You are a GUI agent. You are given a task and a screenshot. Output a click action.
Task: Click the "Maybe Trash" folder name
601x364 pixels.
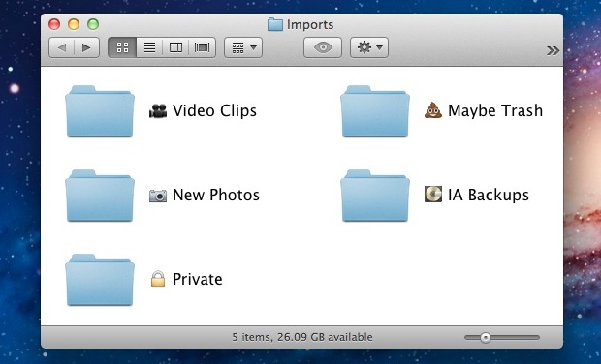click(495, 110)
